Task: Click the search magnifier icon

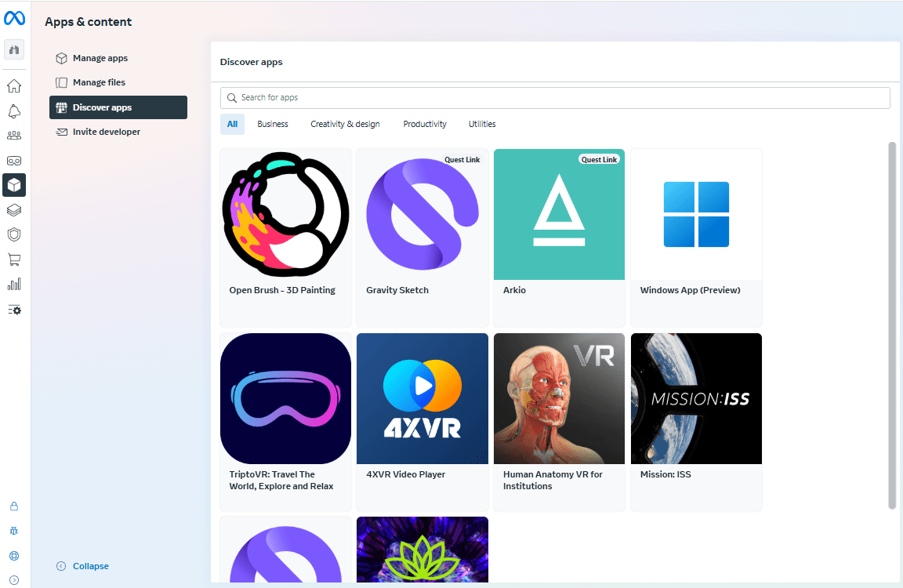Action: (x=231, y=98)
